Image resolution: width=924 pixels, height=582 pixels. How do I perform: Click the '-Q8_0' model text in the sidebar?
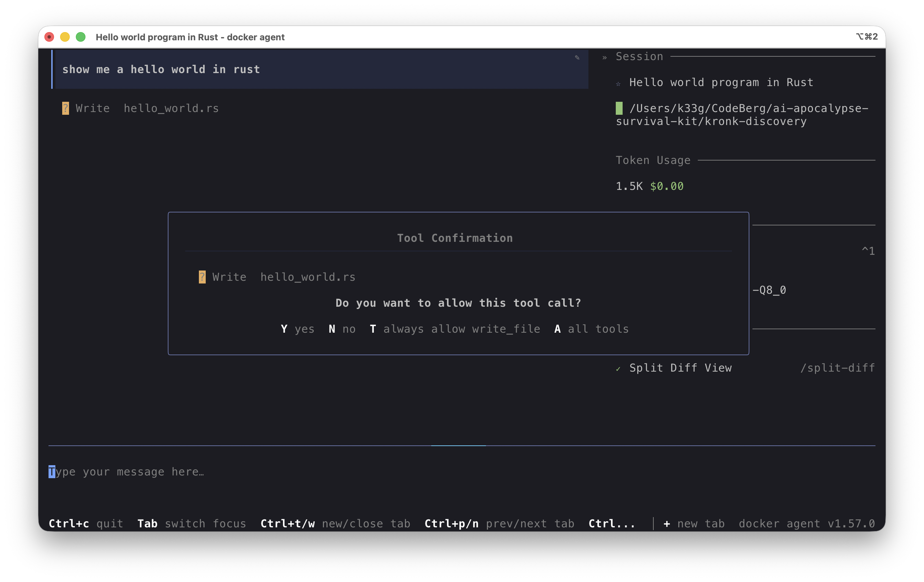pyautogui.click(x=769, y=290)
